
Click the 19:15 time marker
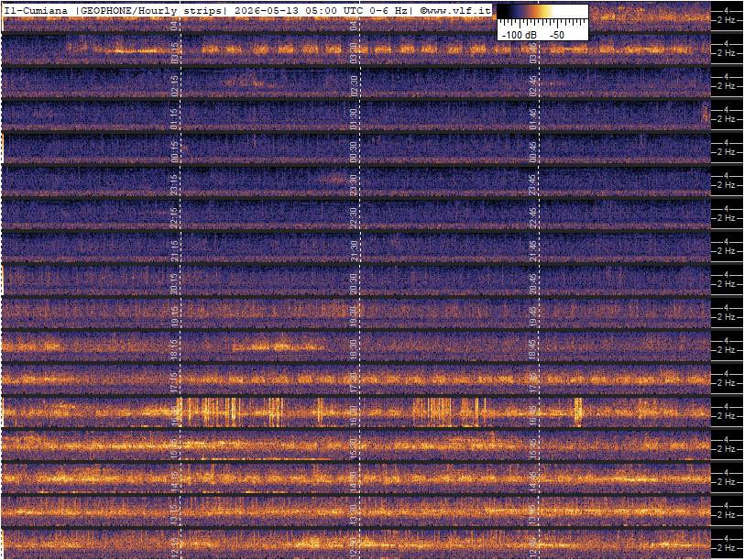174,316
